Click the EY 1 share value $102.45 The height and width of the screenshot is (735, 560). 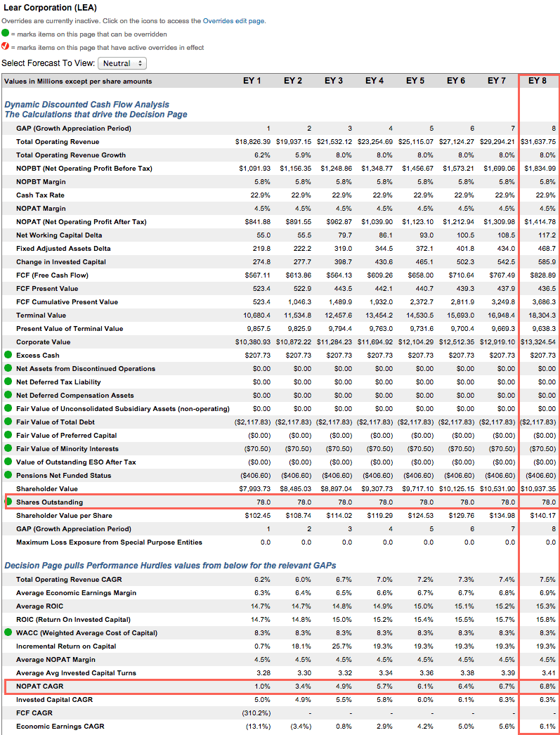click(x=258, y=515)
